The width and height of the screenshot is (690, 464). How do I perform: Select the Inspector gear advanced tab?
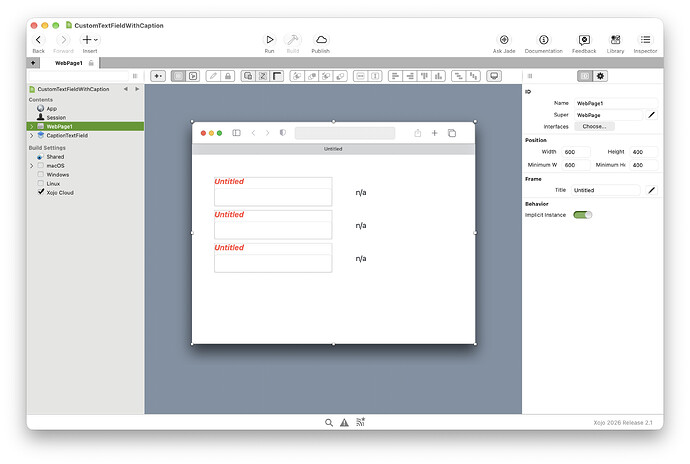coord(600,76)
